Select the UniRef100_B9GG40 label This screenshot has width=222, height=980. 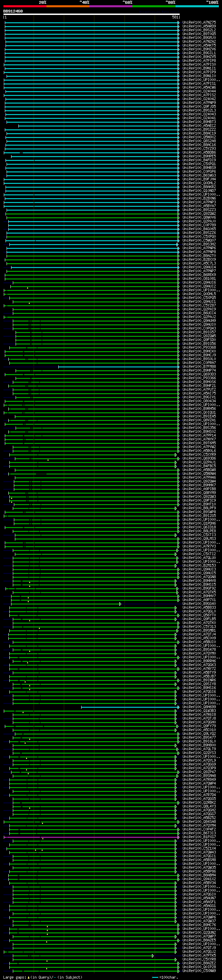click(x=199, y=604)
